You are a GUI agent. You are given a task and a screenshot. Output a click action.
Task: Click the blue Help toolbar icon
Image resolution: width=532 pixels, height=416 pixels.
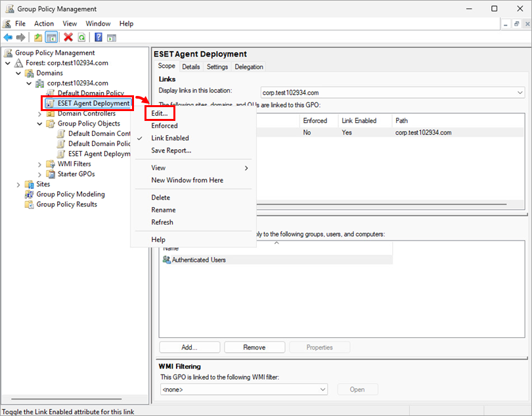(x=99, y=37)
